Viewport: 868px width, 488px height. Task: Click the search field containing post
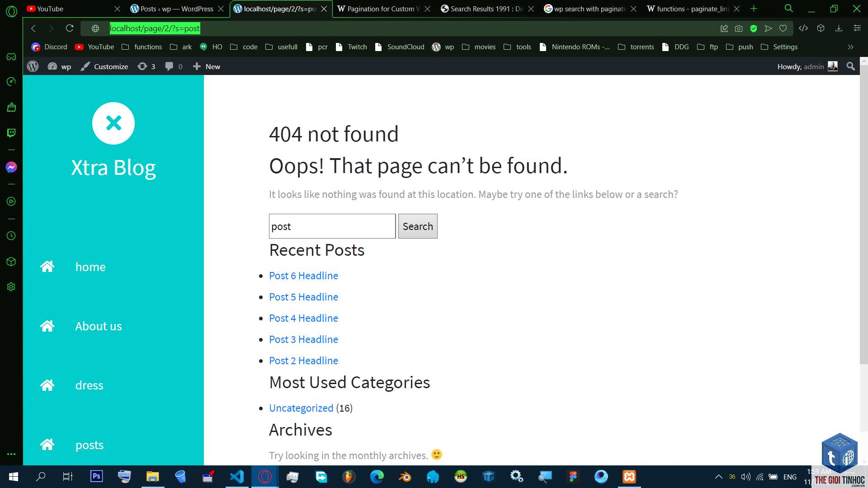point(332,226)
